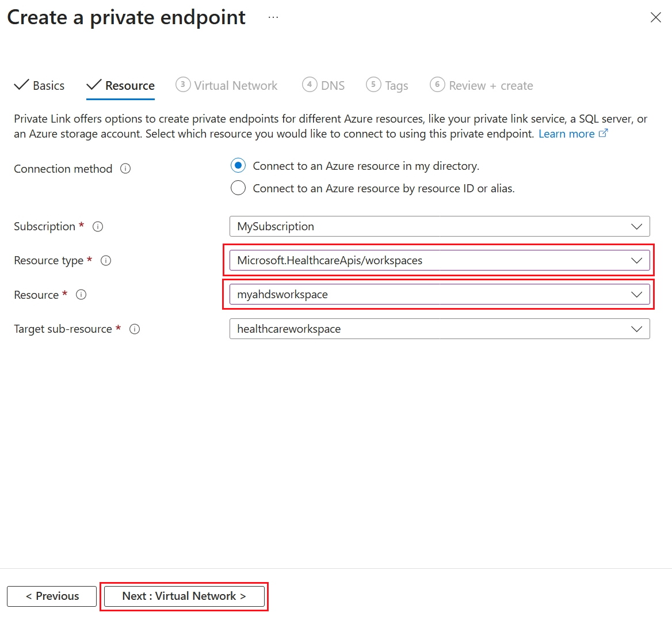This screenshot has width=672, height=620.
Task: Click the Resource field info icon
Action: pos(81,295)
